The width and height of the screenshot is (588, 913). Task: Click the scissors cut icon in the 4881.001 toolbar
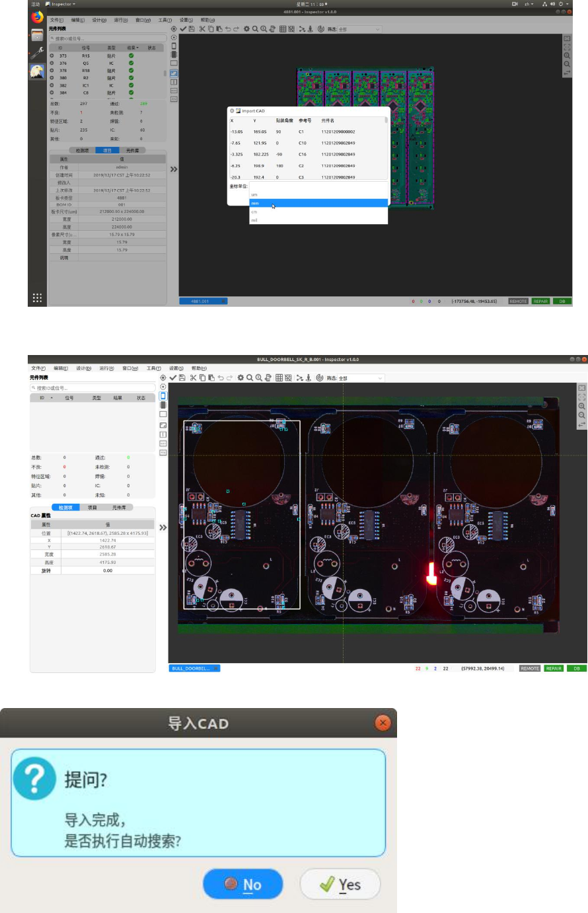pos(202,29)
